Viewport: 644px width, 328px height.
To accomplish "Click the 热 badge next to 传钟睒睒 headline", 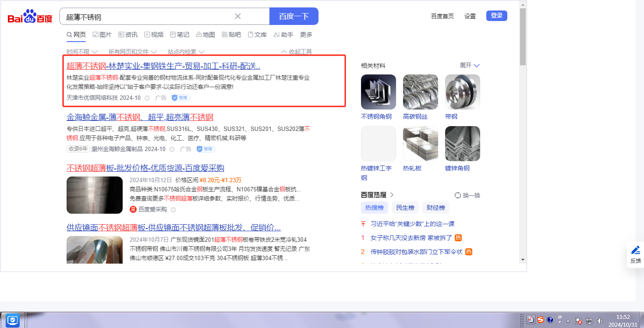I will click(468, 252).
